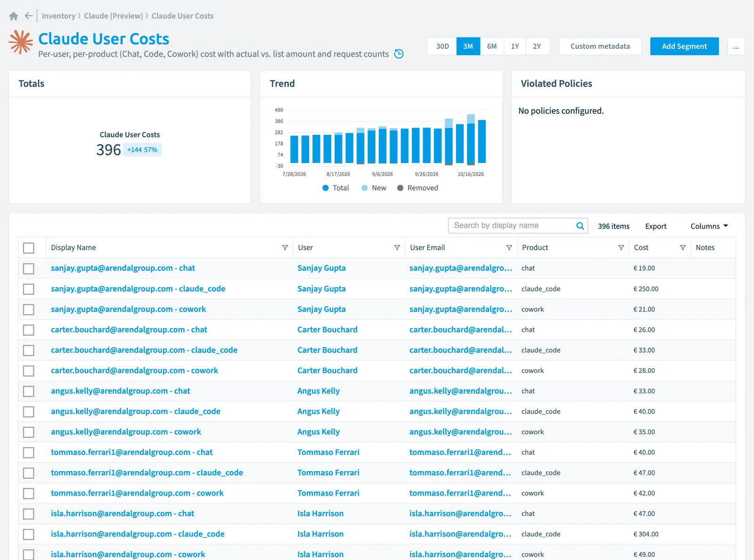The height and width of the screenshot is (560, 754).
Task: Toggle the Total series in the legend
Action: (336, 188)
